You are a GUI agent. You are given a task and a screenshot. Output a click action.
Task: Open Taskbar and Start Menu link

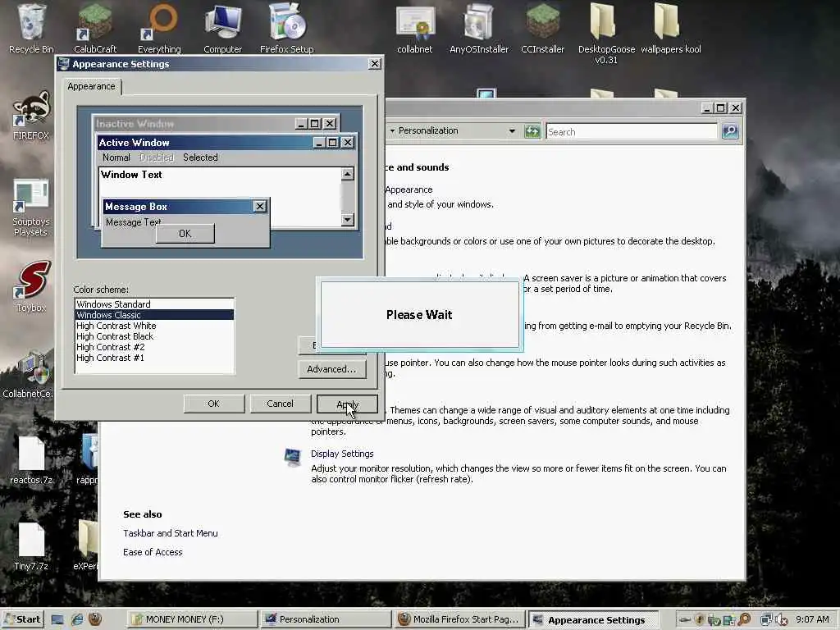pos(171,533)
